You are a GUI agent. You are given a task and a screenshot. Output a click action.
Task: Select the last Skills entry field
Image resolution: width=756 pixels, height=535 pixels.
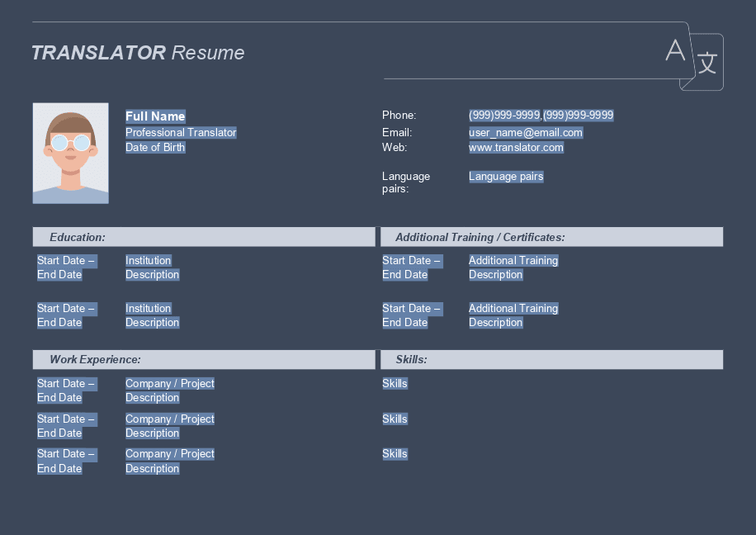(x=395, y=453)
